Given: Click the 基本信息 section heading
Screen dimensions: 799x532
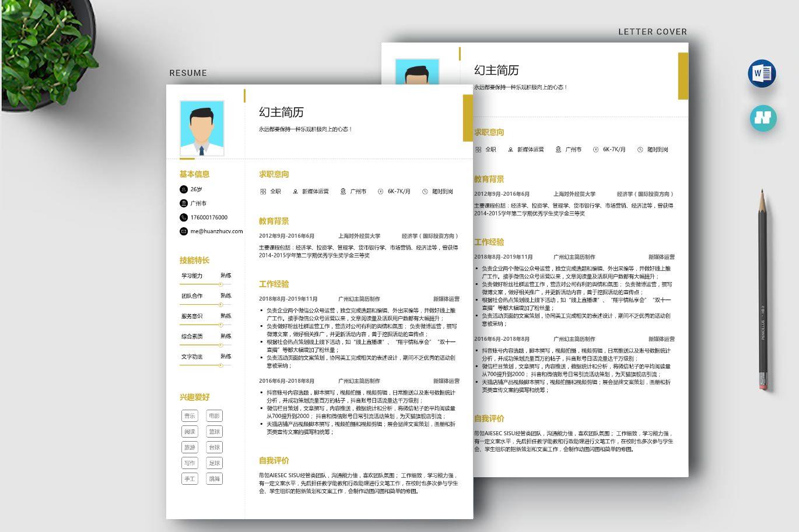Looking at the screenshot, I should point(194,174).
